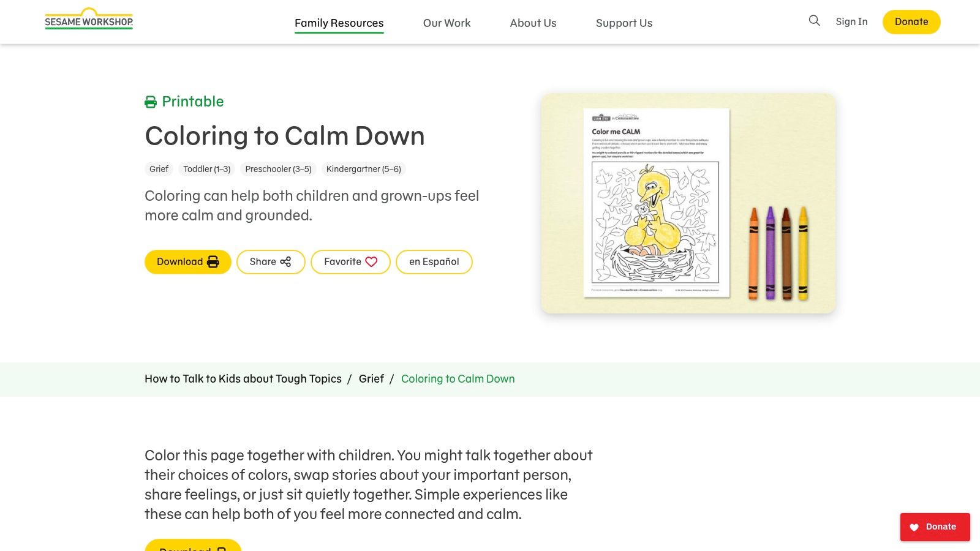Open the Support Us section
The height and width of the screenshot is (551, 980).
(624, 23)
